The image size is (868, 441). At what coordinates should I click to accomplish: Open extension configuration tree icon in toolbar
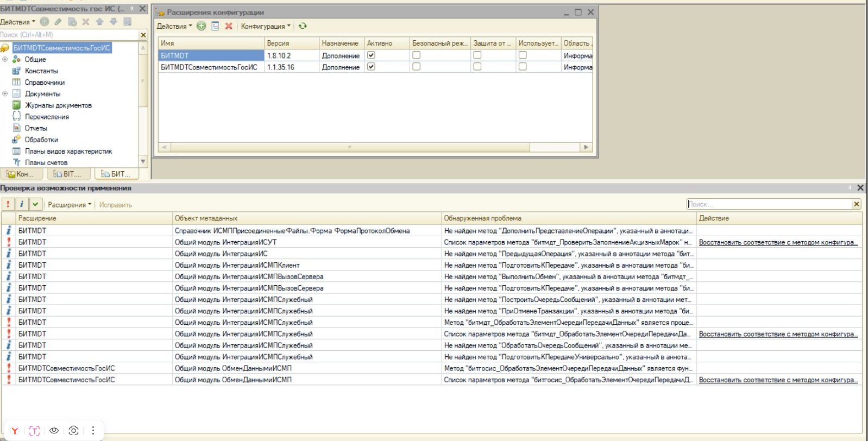pos(215,26)
